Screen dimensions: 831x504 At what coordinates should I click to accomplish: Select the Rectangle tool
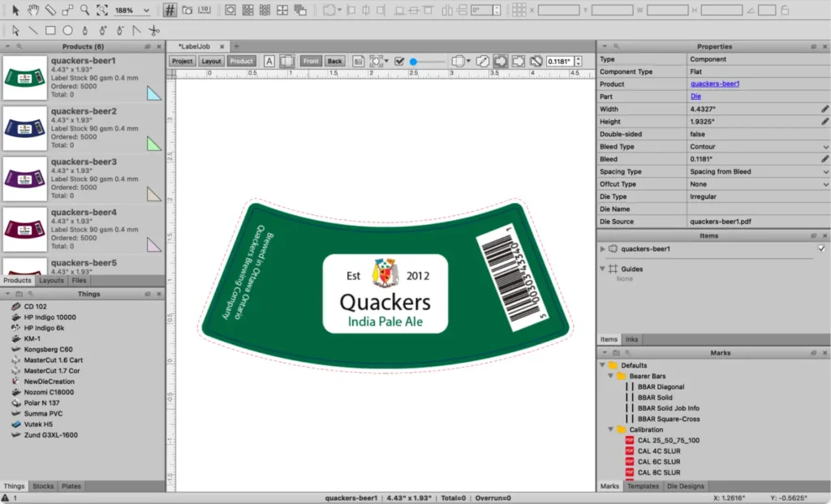pyautogui.click(x=50, y=31)
